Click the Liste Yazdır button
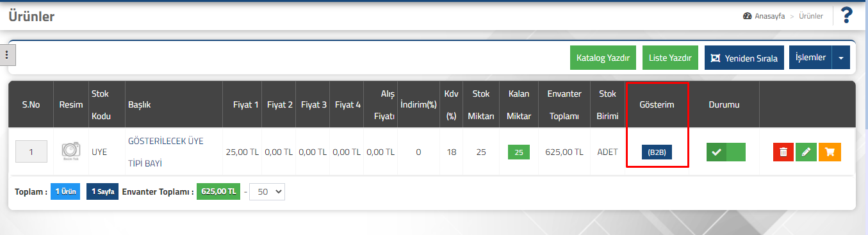This screenshot has height=235, width=868. coord(670,58)
